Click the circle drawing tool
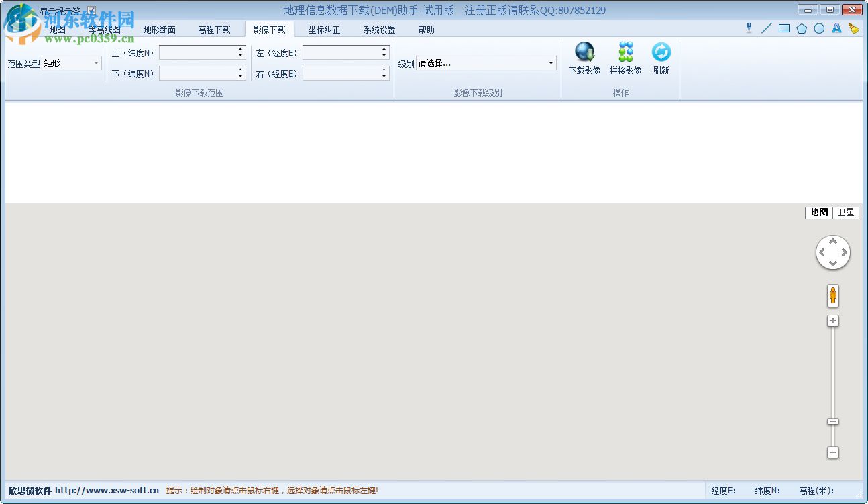Screen dimensions: 868x504 819,28
